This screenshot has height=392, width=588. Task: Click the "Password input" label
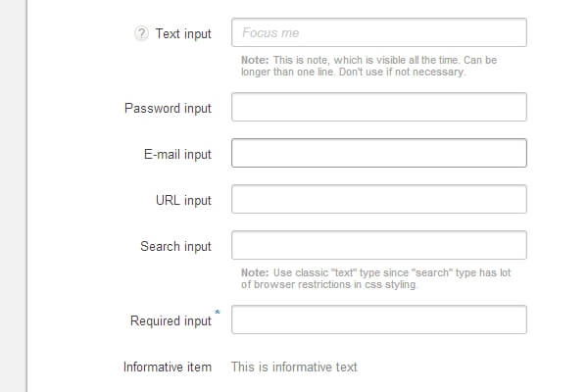168,108
